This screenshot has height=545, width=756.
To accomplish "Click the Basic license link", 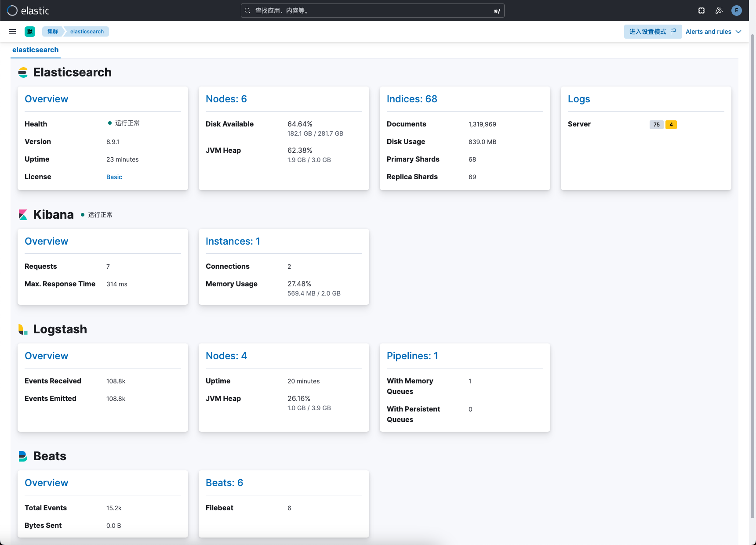I will (x=114, y=177).
